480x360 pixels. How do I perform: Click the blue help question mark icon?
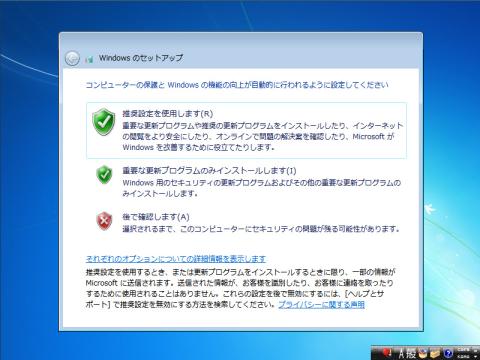448,353
